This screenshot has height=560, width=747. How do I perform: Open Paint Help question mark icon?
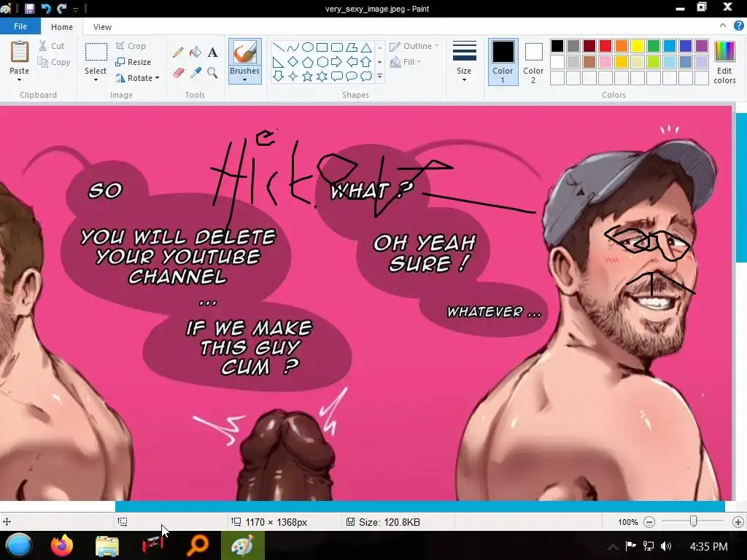click(739, 26)
